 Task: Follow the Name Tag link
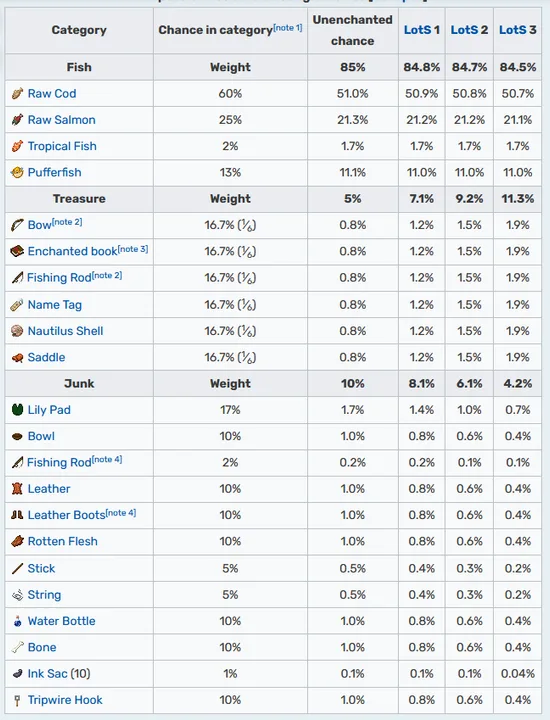tap(55, 304)
